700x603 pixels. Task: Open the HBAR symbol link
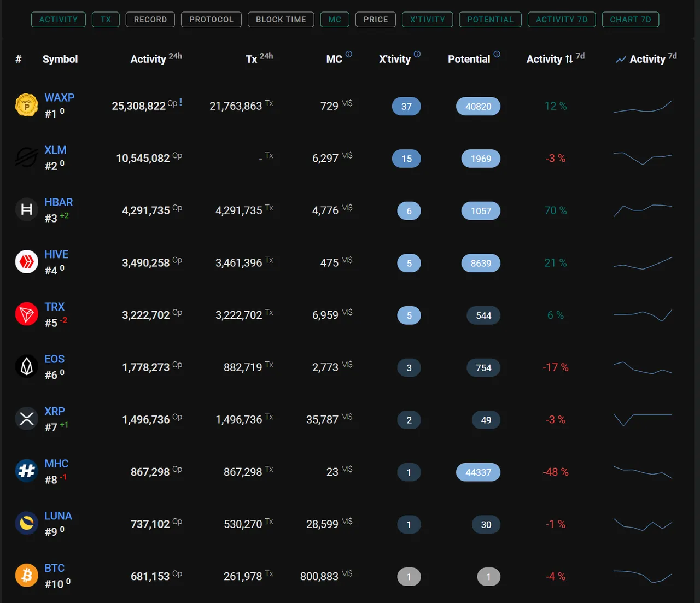point(59,202)
